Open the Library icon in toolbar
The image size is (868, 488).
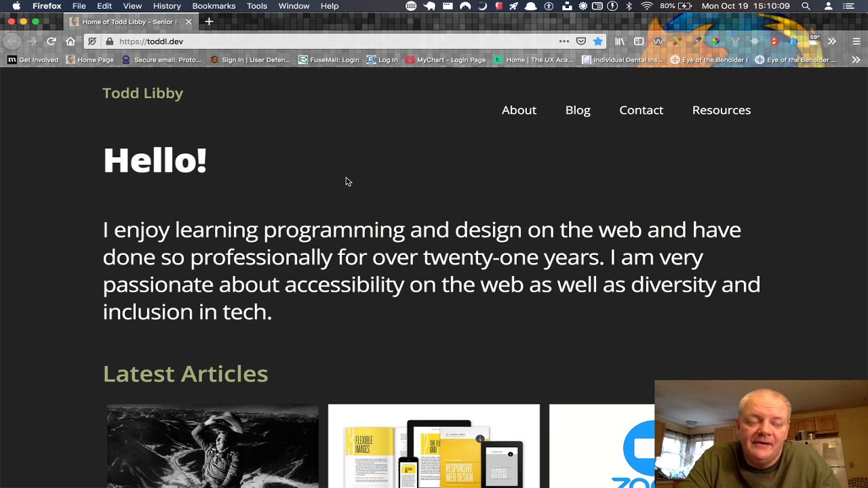[620, 41]
